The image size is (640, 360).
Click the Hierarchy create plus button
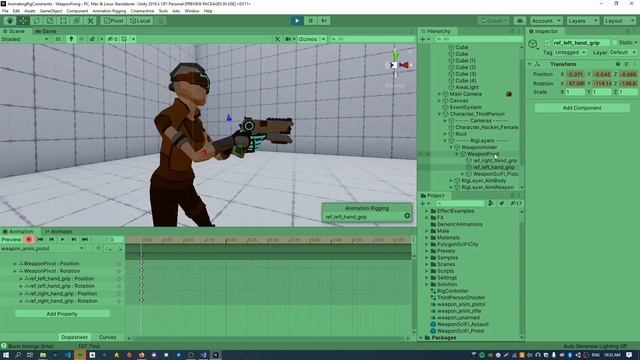(x=423, y=39)
